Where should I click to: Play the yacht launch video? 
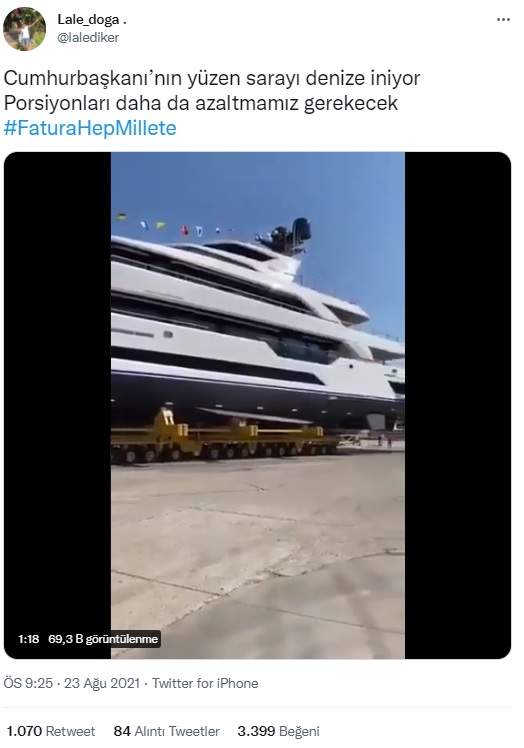pyautogui.click(x=258, y=405)
